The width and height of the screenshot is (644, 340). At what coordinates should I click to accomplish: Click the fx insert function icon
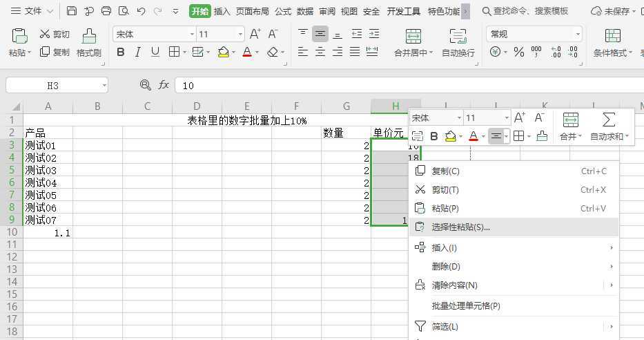164,85
